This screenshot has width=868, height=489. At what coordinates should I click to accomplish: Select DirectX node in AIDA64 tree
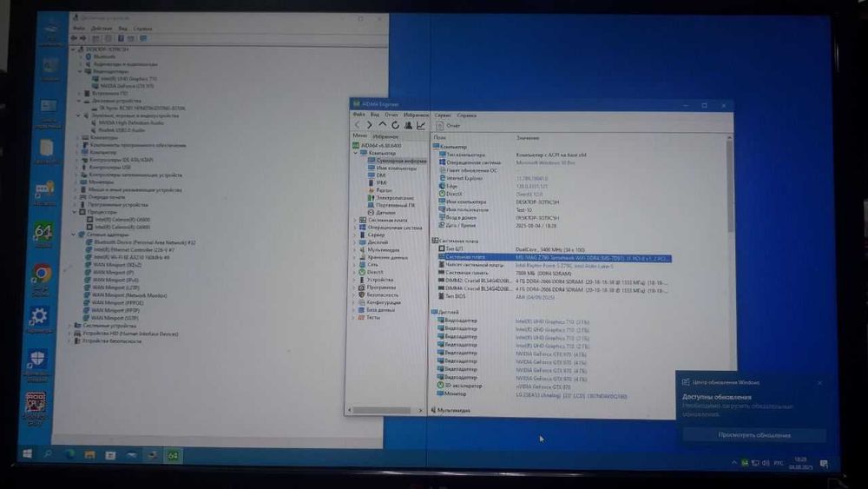coord(371,273)
